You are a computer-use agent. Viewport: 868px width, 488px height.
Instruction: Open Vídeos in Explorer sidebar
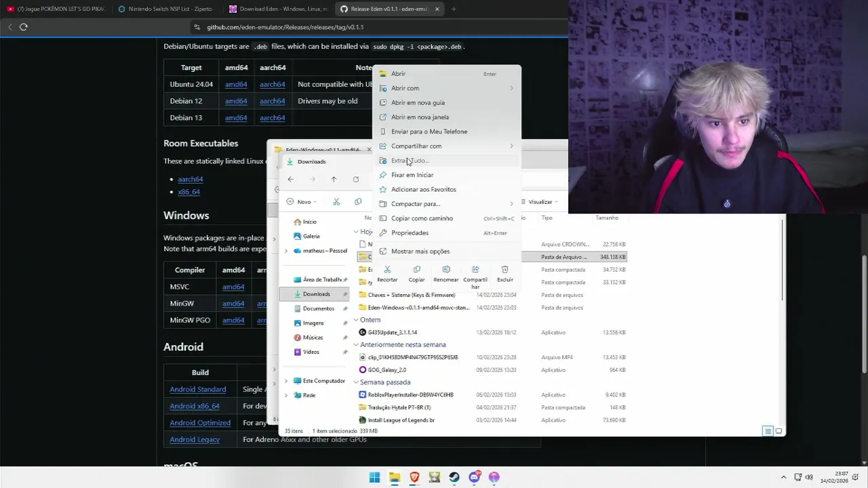307,352
